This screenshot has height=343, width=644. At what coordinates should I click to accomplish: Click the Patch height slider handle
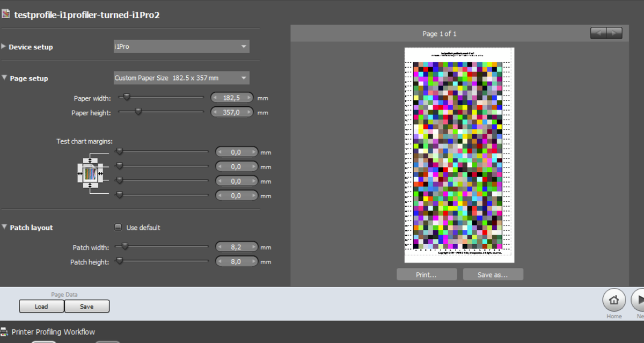pyautogui.click(x=120, y=261)
